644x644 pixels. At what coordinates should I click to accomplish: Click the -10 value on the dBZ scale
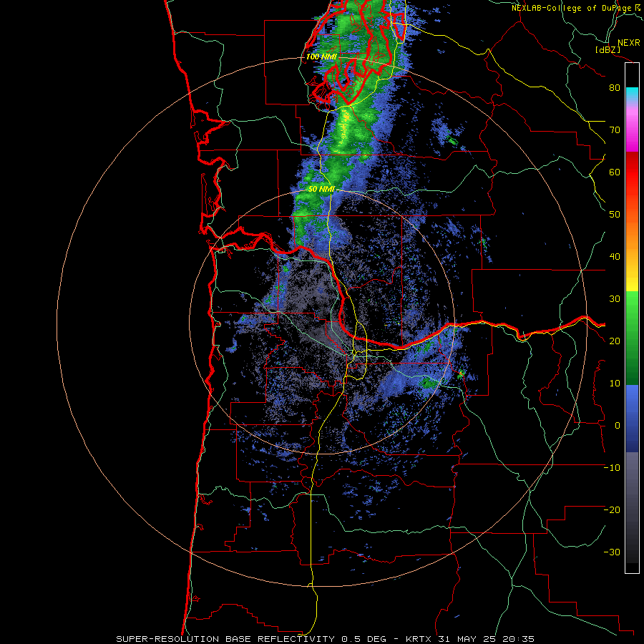pos(612,468)
